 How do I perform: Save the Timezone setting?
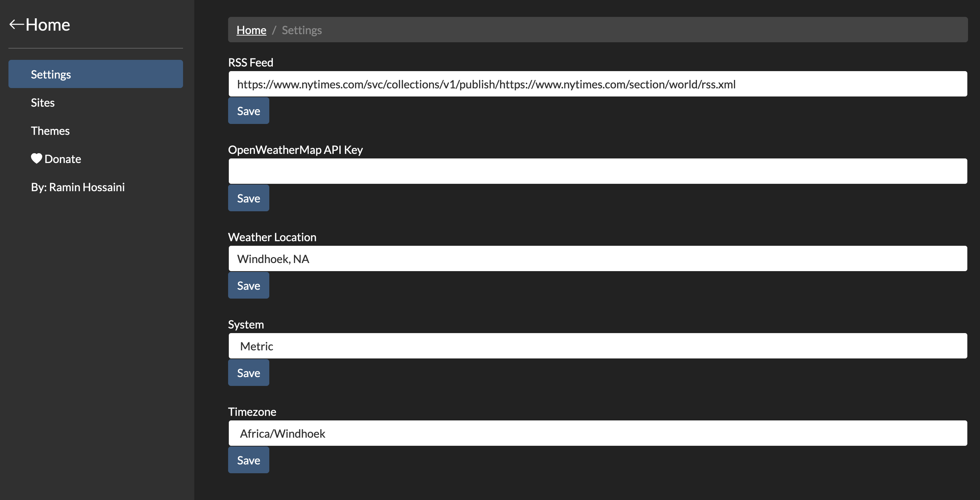pos(249,460)
